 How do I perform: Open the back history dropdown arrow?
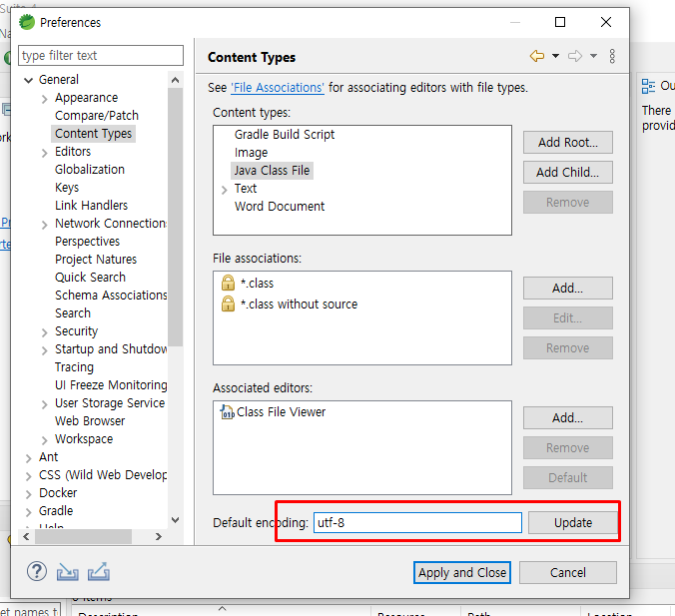click(x=556, y=56)
